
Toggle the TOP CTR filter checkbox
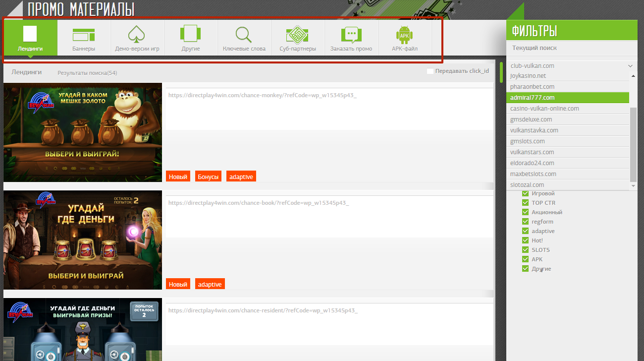coord(526,203)
